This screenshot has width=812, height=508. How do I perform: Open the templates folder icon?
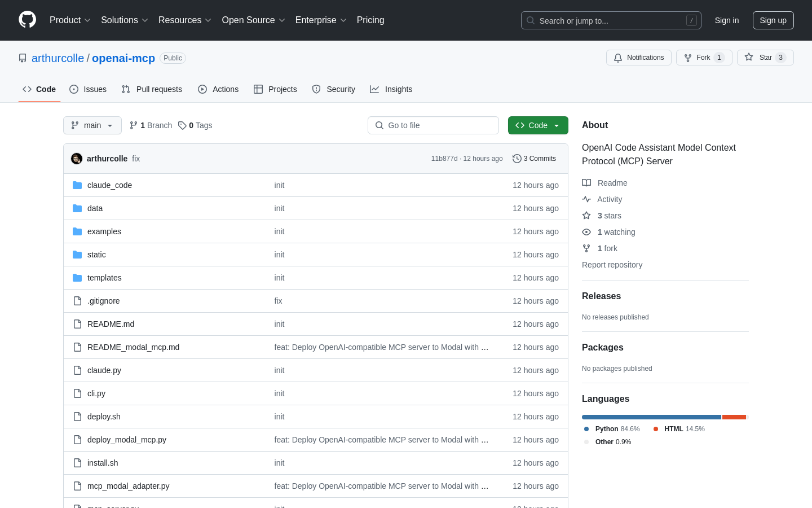77,278
